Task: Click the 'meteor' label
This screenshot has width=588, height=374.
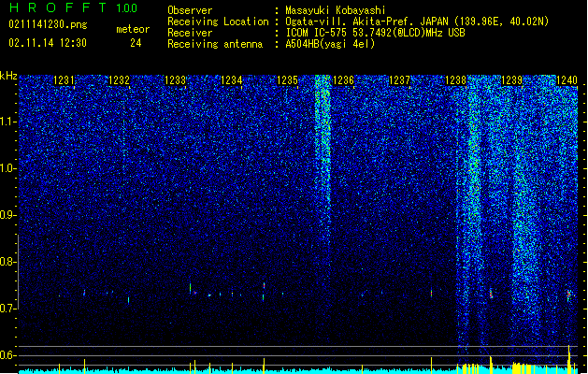Action: [x=133, y=29]
